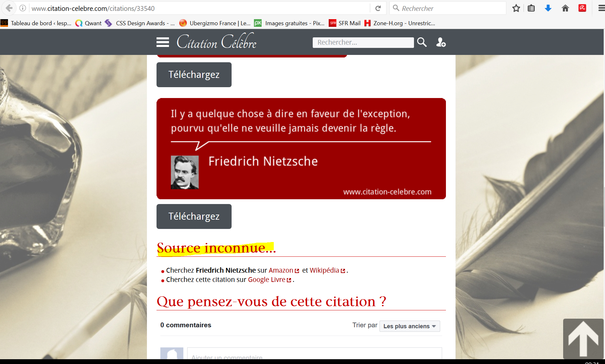
Task: Click the Téléchargez button below Nietzsche quote
Action: (194, 216)
